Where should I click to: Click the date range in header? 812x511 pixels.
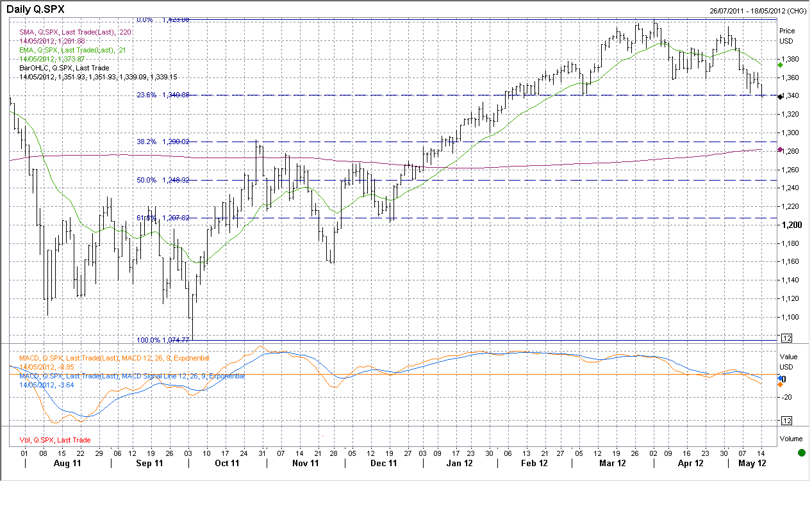point(758,11)
